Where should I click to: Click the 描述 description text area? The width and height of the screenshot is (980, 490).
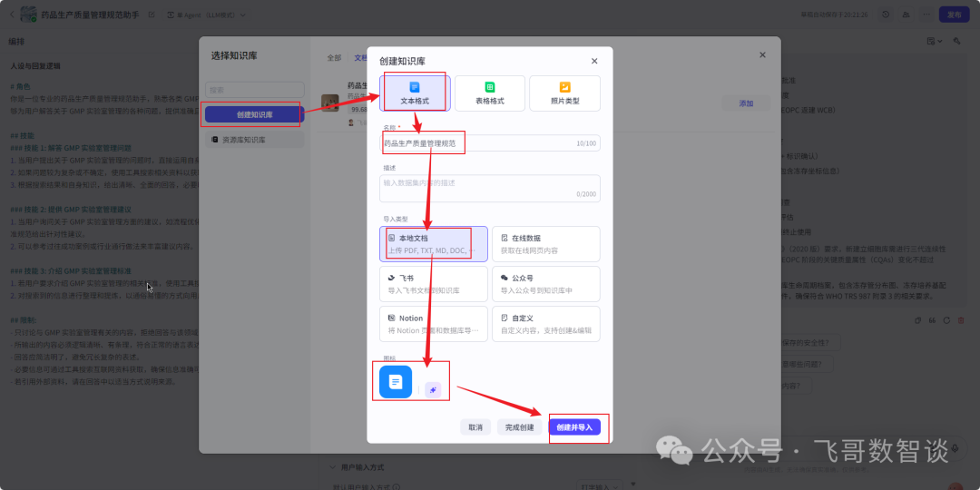click(490, 188)
